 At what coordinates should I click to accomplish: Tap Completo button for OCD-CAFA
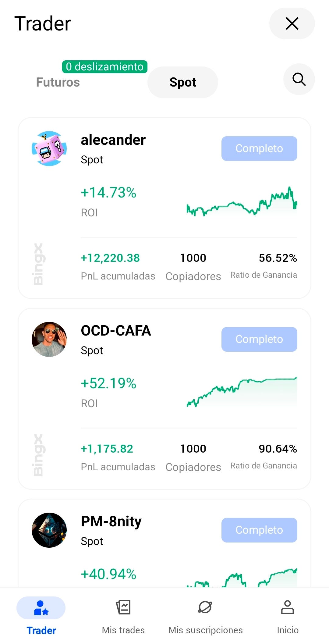[259, 339]
